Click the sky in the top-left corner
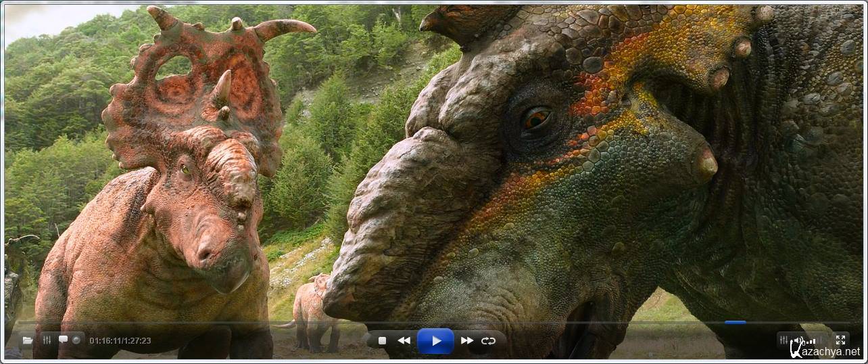Screen dimensions: 868x364 [x=41, y=20]
